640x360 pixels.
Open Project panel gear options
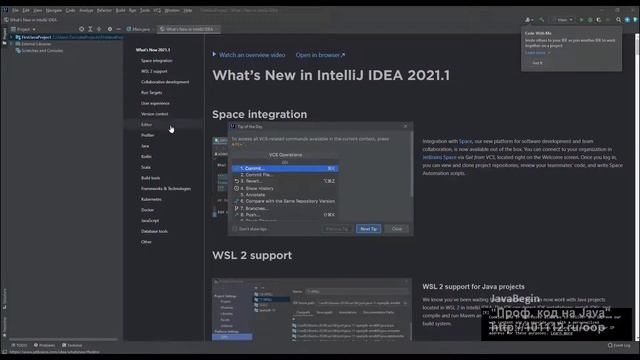(x=110, y=29)
